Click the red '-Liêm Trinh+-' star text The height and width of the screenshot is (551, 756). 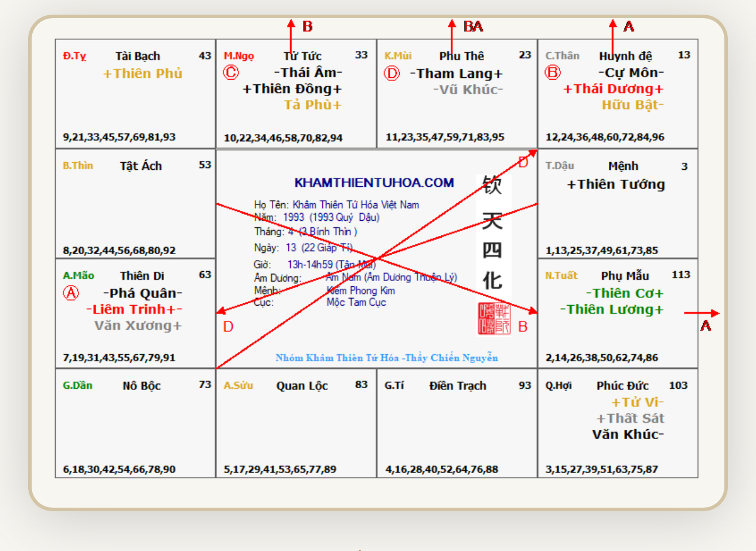tap(134, 309)
